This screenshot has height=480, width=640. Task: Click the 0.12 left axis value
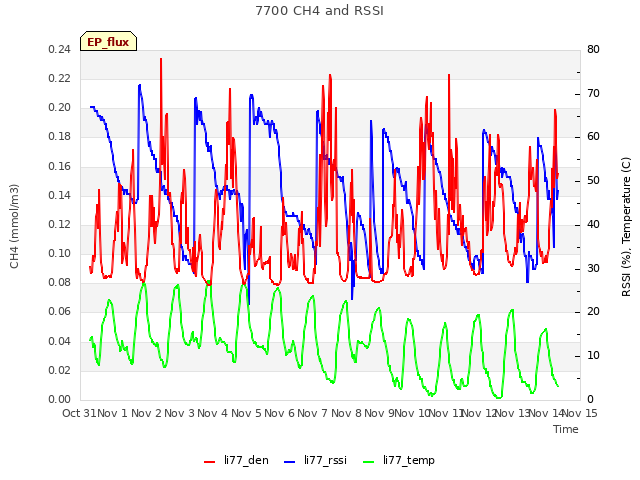(x=59, y=224)
